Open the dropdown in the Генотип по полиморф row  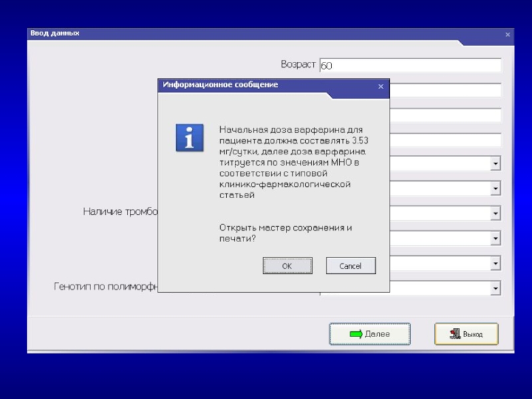click(495, 289)
